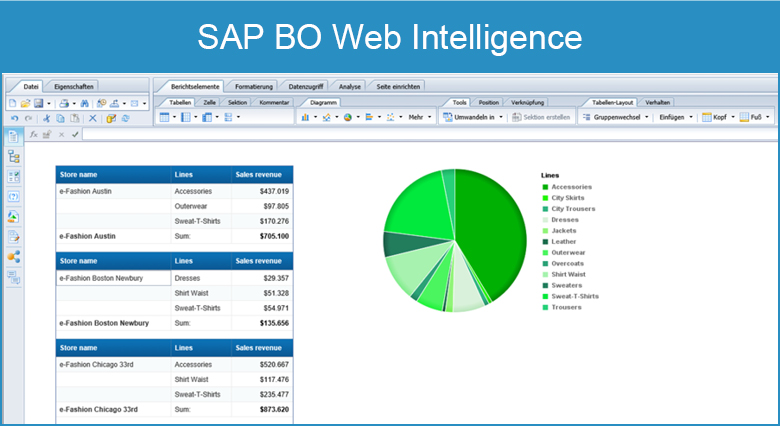Image resolution: width=780 pixels, height=426 pixels.
Task: Open the document history clock icon
Action: [x=101, y=104]
